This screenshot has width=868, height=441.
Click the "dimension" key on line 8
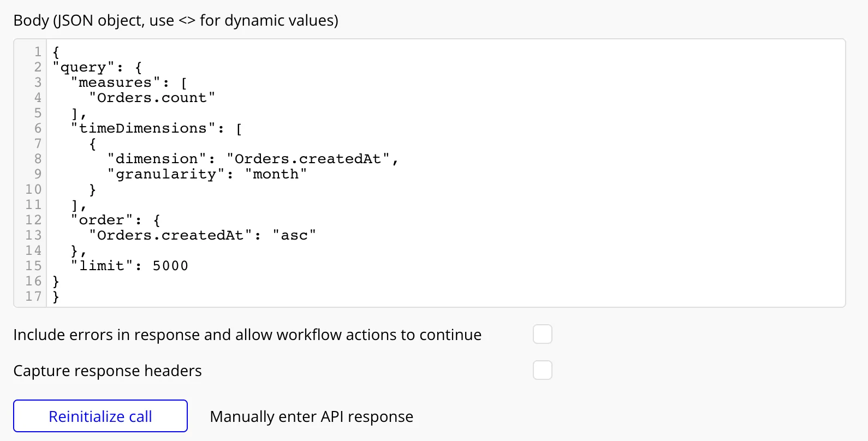(x=157, y=159)
